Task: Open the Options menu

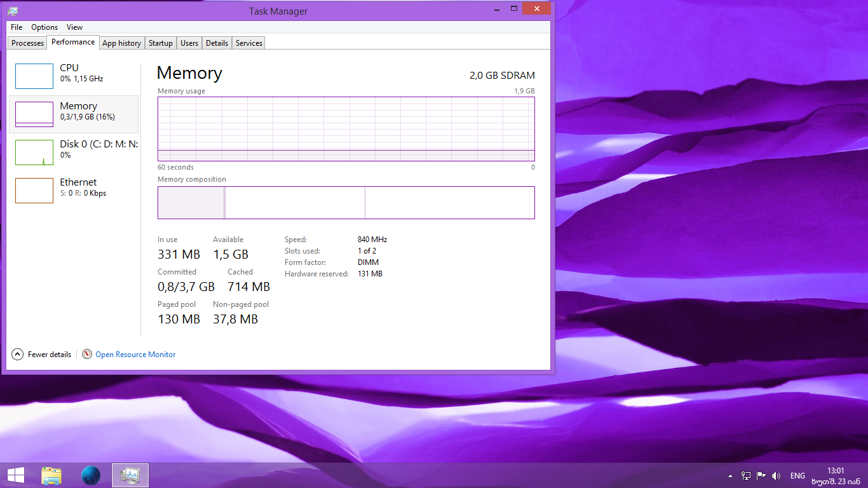Action: point(44,27)
